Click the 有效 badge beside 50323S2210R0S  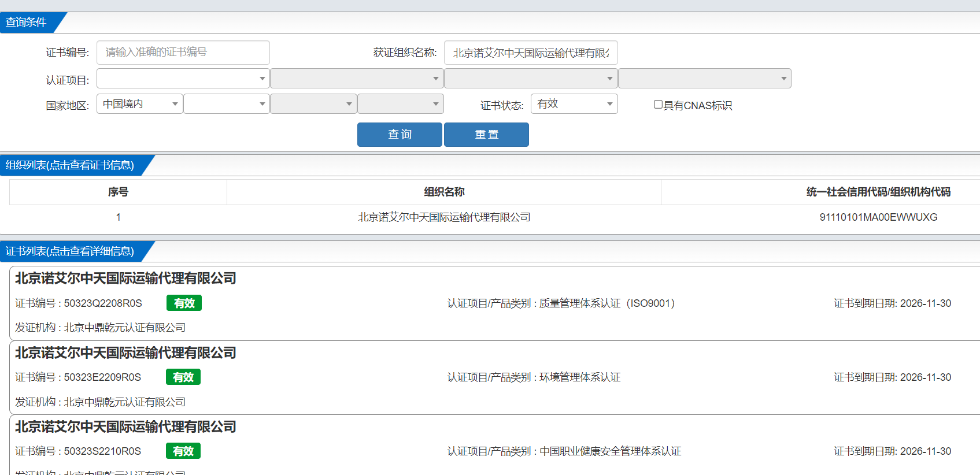pos(183,451)
